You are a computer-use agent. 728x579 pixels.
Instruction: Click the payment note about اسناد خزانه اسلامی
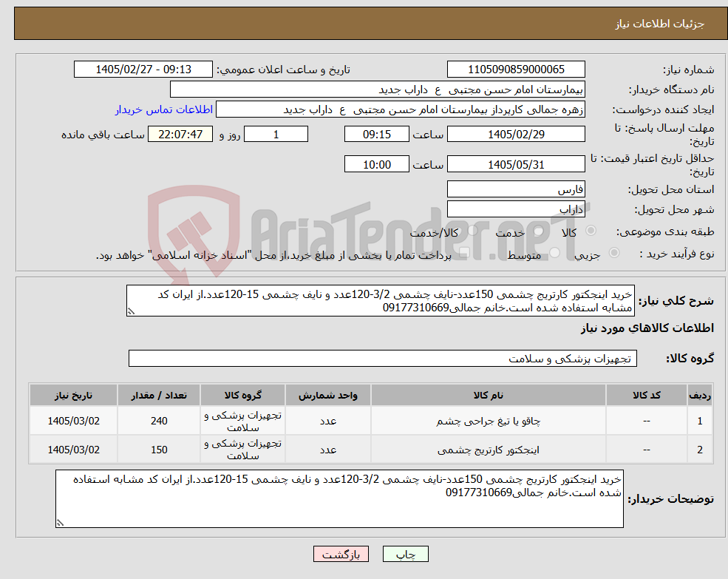click(273, 255)
